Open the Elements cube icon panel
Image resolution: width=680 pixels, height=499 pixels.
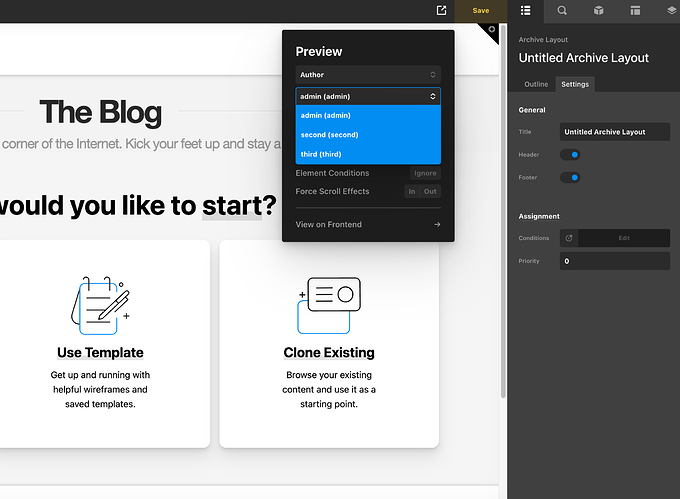(598, 10)
